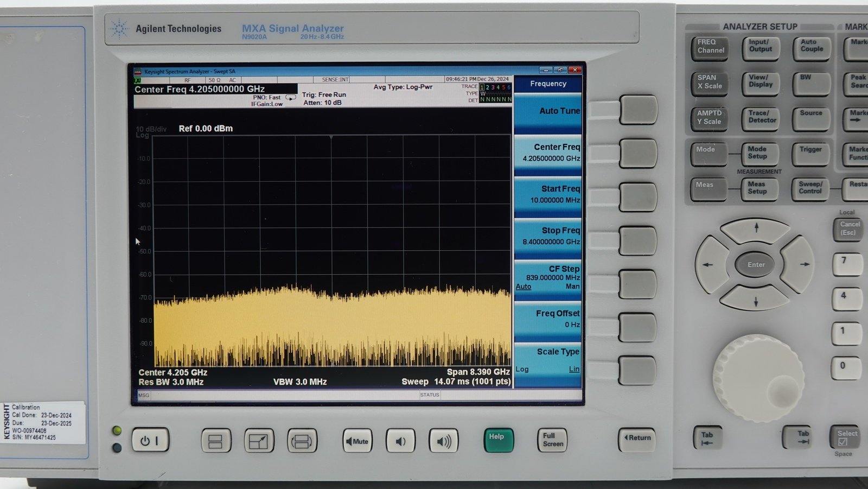Click the Meas hardkey
This screenshot has height=489, width=868.
(709, 189)
